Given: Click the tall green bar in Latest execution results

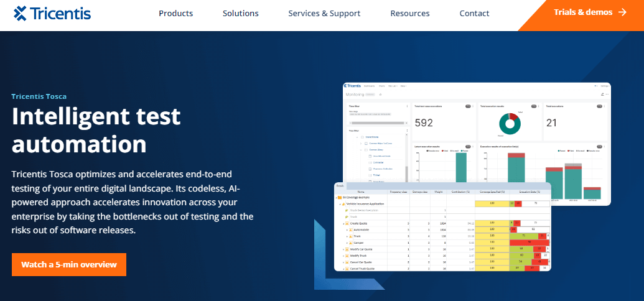Looking at the screenshot, I should point(461,167).
